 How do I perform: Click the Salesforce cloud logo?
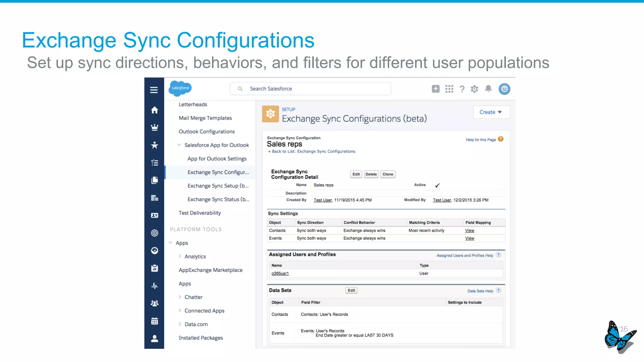coord(180,88)
